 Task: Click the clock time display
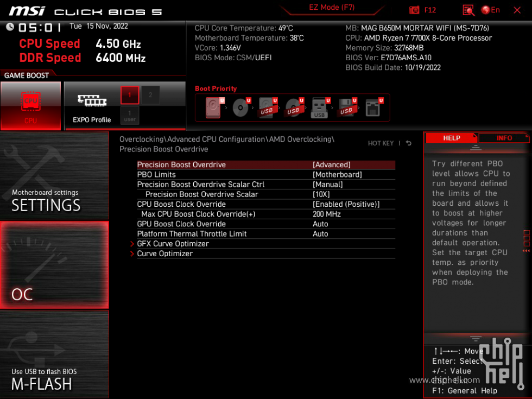(40, 27)
